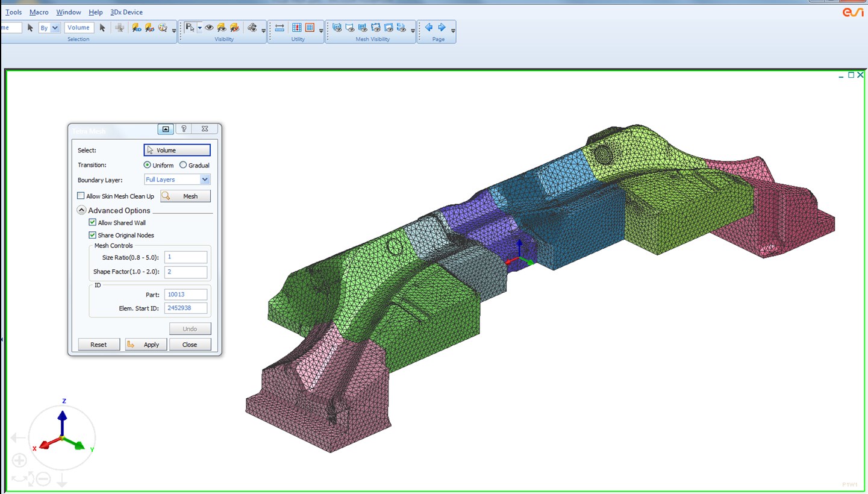Image resolution: width=868 pixels, height=494 pixels.
Task: Click the Elem. Start ID field
Action: 186,308
